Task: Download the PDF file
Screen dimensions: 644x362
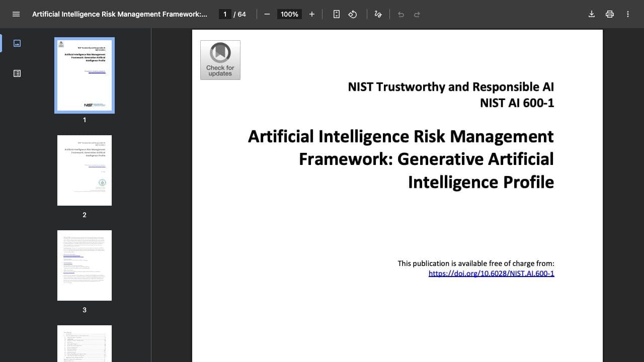Action: [592, 14]
